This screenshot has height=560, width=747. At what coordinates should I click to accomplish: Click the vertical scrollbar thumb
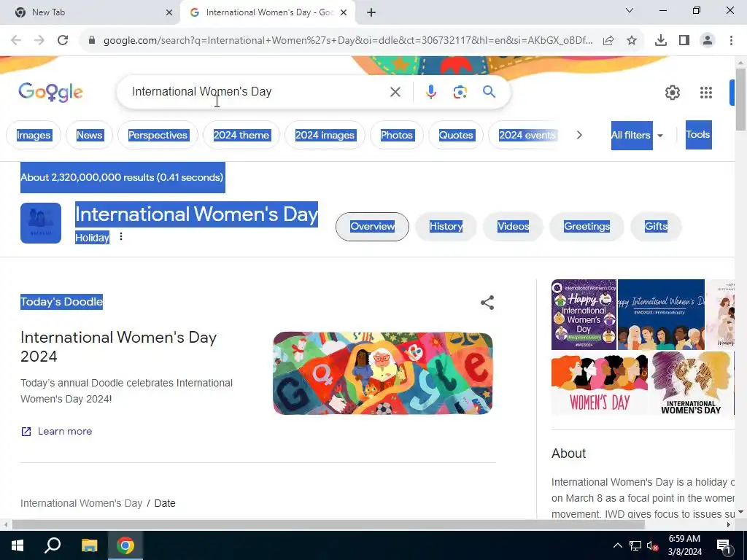(x=741, y=99)
